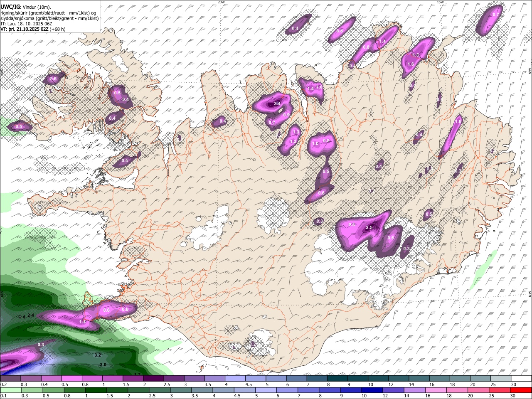
Task: Select the upper scale swatch starting at 0.8
Action: click(x=93, y=379)
